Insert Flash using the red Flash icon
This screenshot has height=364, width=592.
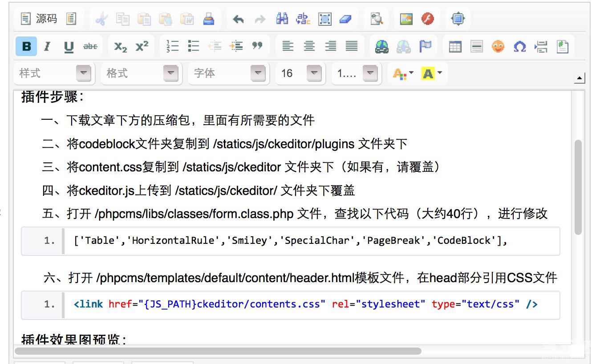click(428, 19)
